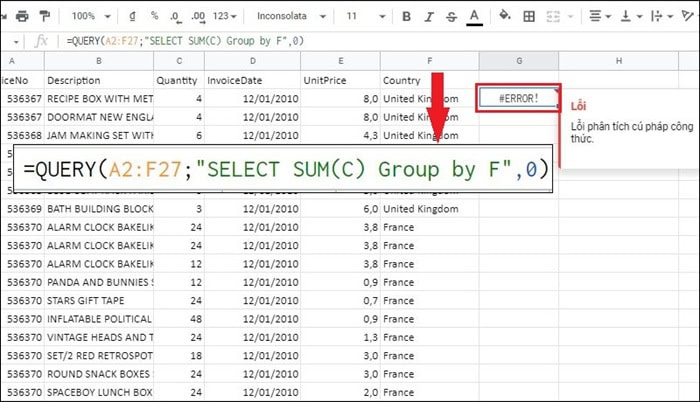
Task: Select the column C header
Action: tap(177, 62)
